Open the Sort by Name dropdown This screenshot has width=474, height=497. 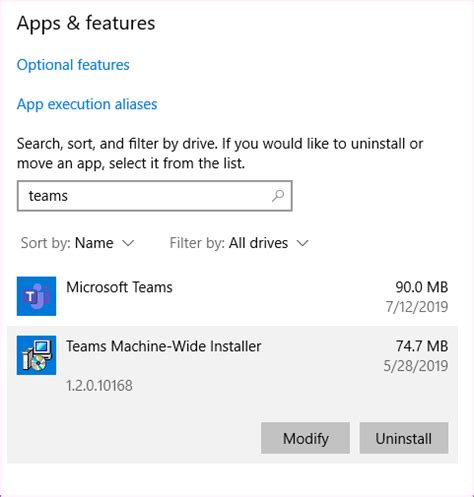pyautogui.click(x=77, y=243)
